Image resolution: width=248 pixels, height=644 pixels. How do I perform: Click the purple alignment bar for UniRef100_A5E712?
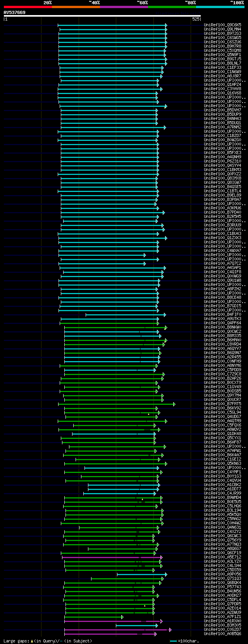point(112,557)
